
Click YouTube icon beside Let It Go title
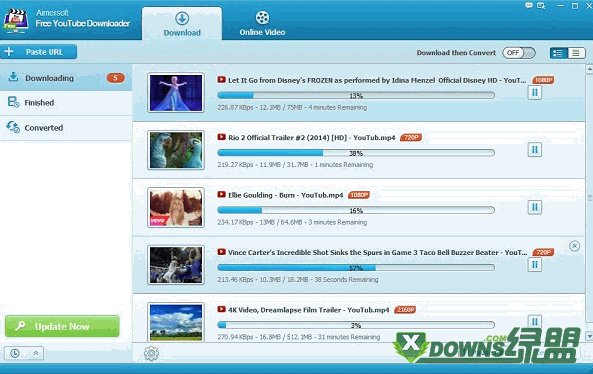(x=222, y=80)
